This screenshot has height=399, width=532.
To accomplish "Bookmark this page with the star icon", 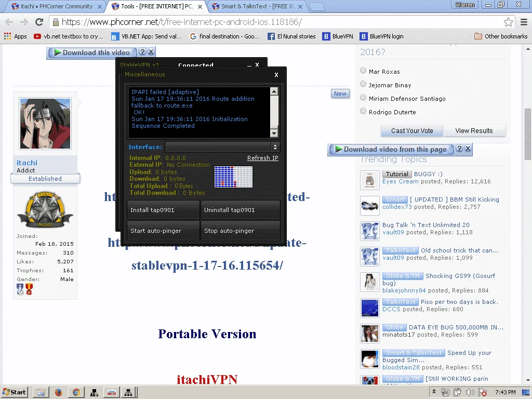I will 508,22.
